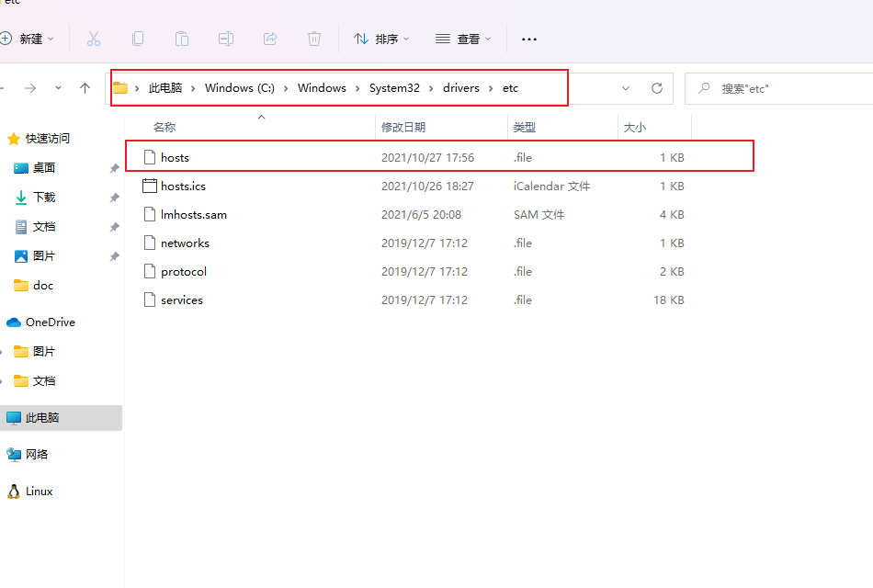Viewport: 873px width, 588px height.
Task: Open the 查看 view dropdown
Action: pyautogui.click(x=463, y=39)
